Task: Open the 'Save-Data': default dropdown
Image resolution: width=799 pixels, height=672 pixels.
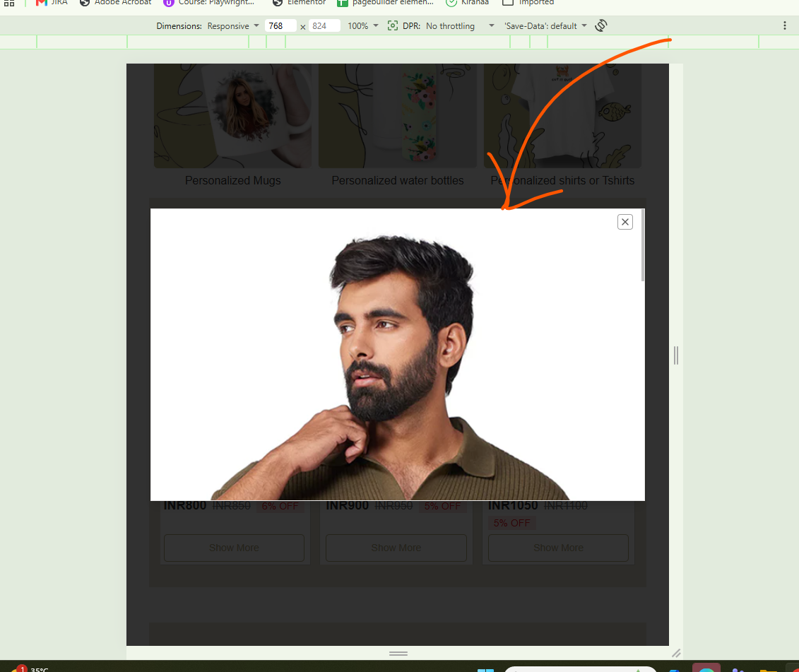Action: click(x=545, y=26)
